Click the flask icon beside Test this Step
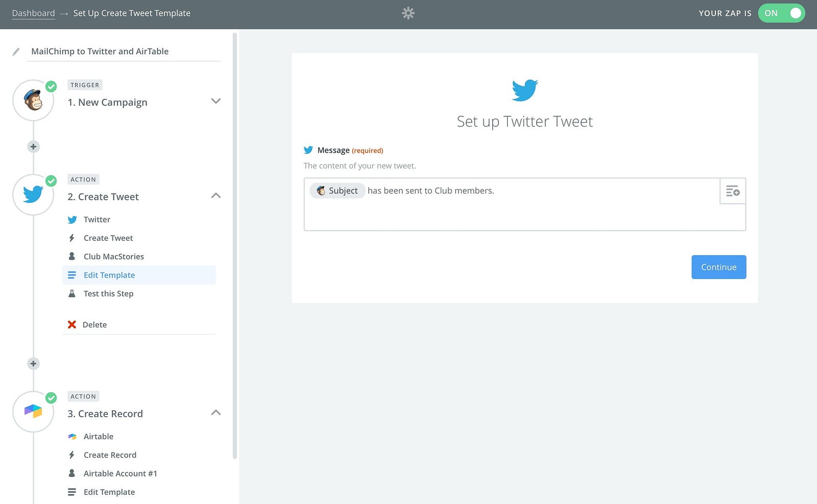The image size is (817, 504). click(x=72, y=294)
